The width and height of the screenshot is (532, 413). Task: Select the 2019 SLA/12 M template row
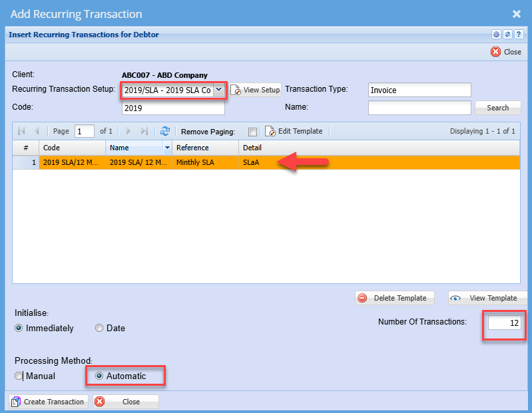coord(72,162)
